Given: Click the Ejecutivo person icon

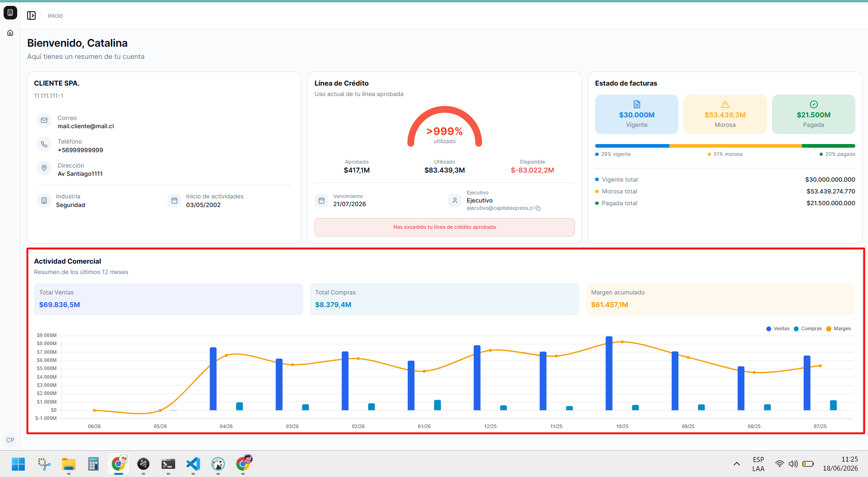Looking at the screenshot, I should pyautogui.click(x=455, y=200).
